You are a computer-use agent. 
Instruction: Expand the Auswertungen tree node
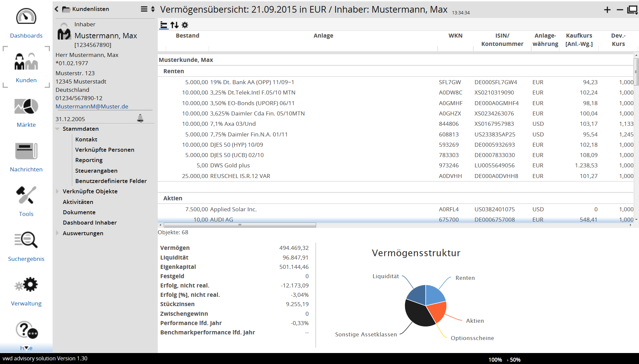[x=58, y=233]
